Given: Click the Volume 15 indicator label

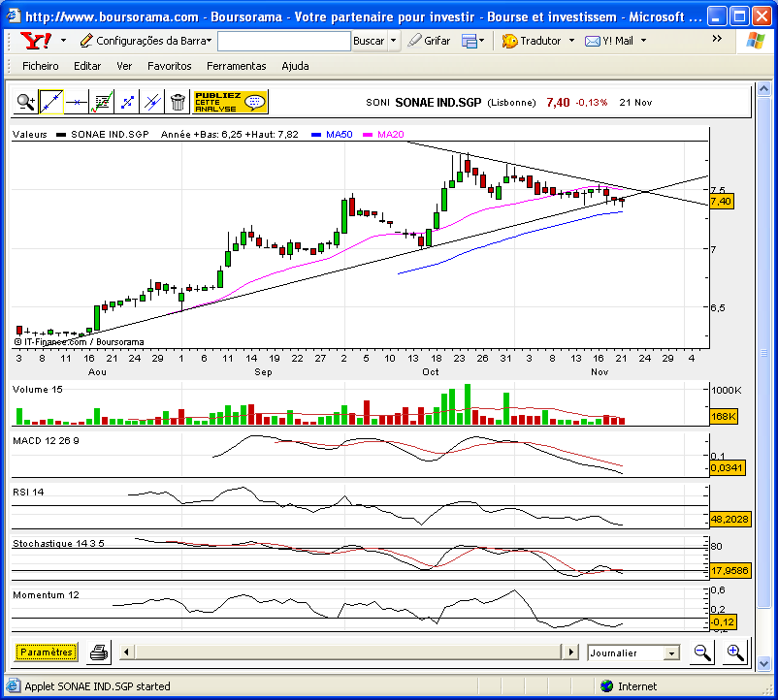Looking at the screenshot, I should pyautogui.click(x=38, y=390).
